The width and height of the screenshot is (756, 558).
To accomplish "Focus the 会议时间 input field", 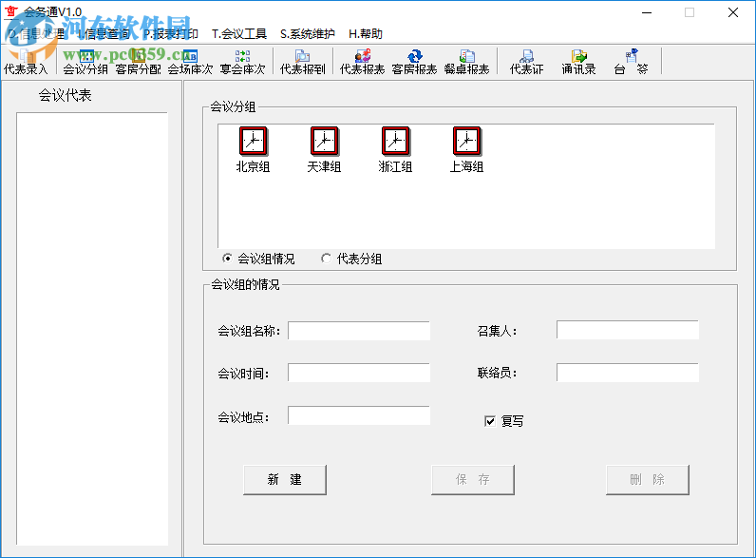I will click(x=359, y=373).
